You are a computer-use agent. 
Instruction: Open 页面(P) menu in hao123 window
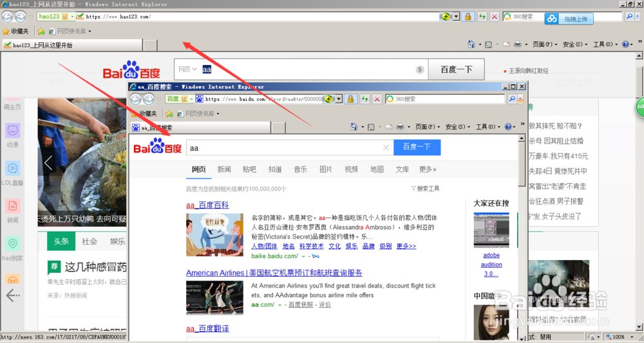545,44
